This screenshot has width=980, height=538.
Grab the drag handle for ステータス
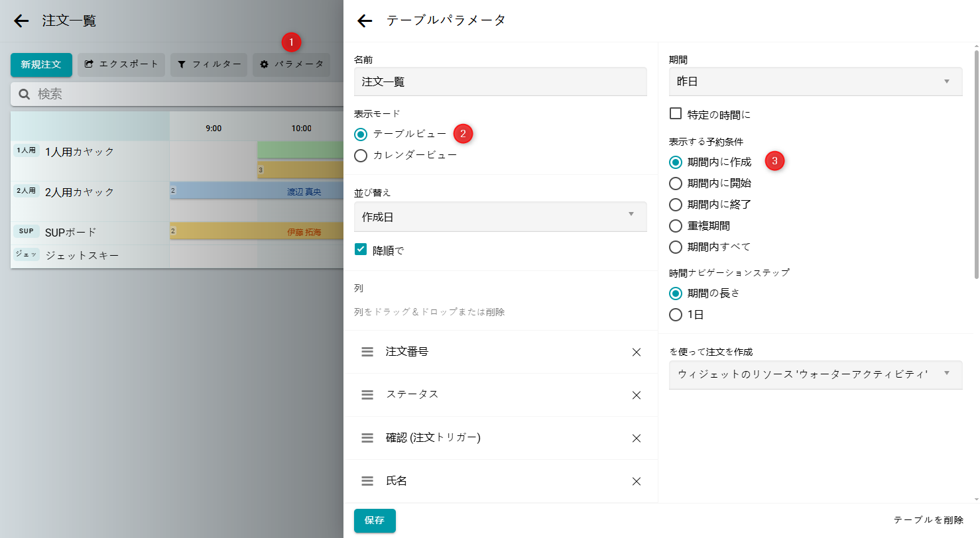[367, 395]
